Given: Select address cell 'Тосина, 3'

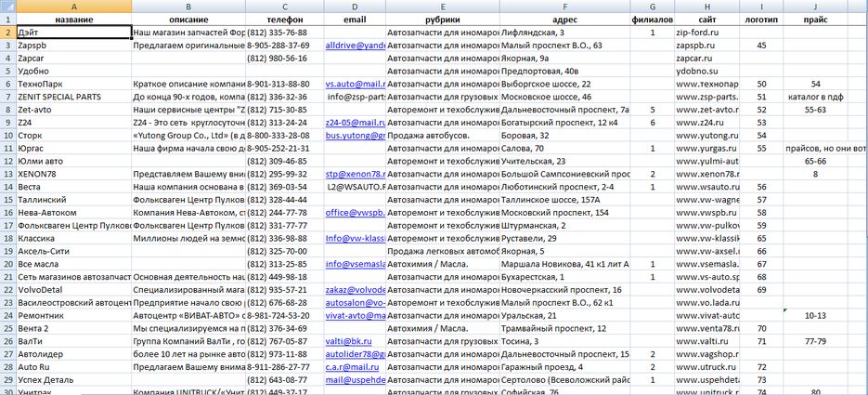Looking at the screenshot, I should [564, 341].
